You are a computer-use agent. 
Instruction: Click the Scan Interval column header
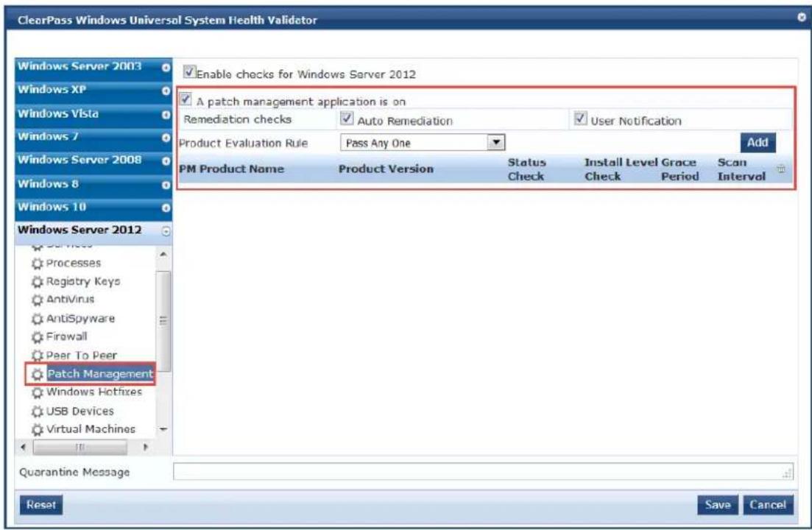[741, 169]
